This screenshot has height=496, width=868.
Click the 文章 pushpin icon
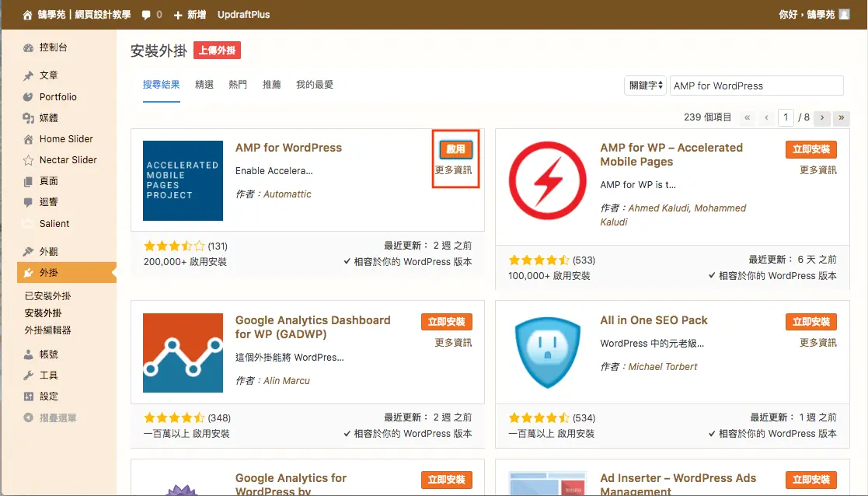click(28, 75)
